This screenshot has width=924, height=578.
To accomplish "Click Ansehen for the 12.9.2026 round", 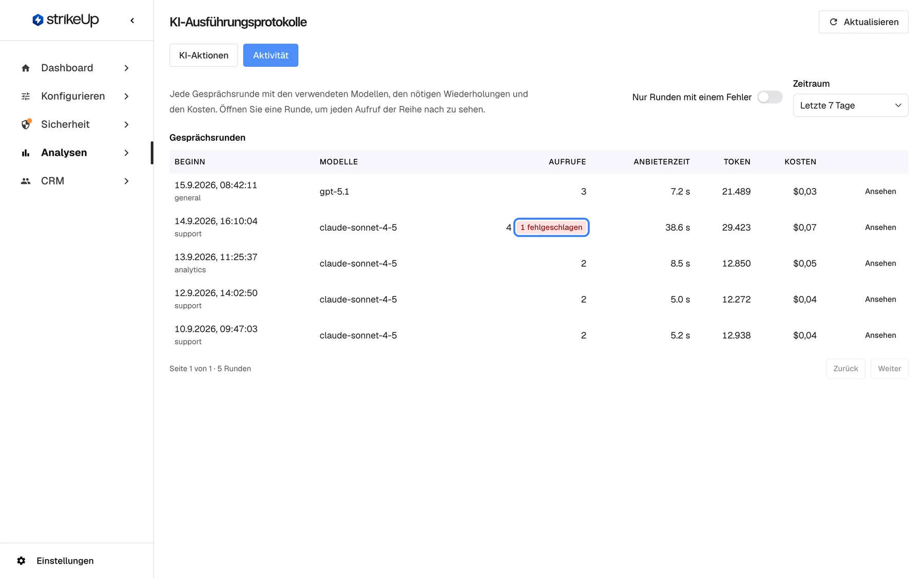I will pyautogui.click(x=880, y=299).
